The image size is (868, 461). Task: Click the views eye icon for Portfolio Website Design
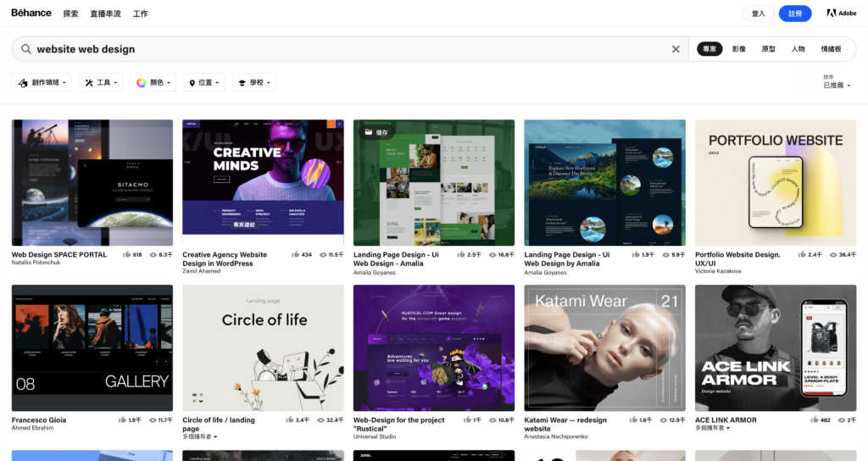click(x=833, y=254)
